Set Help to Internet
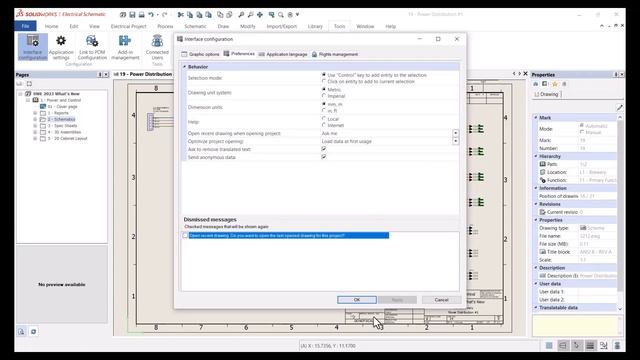 [x=324, y=125]
